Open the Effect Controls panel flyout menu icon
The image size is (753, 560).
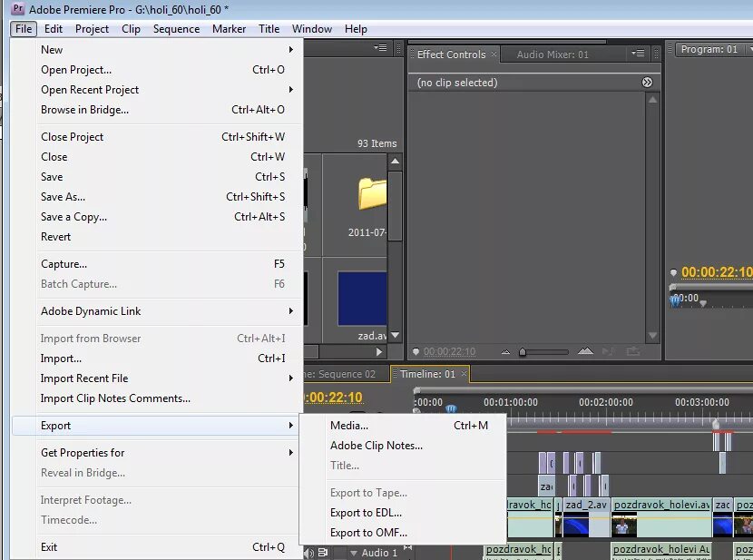point(638,53)
